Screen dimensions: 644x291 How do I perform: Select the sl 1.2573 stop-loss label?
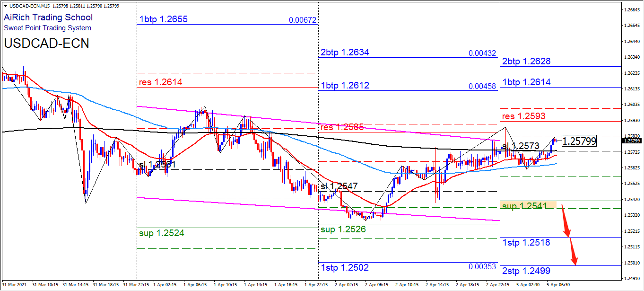tap(521, 146)
